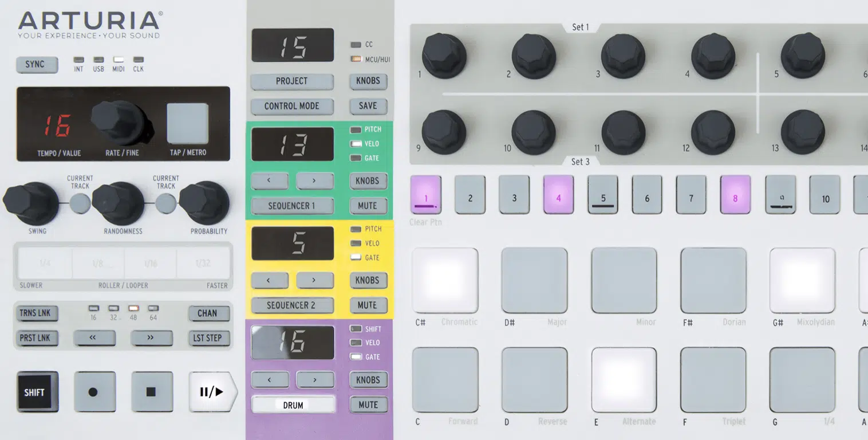Click the KNOBS button in yellow Sequencer 2 section

click(x=368, y=281)
